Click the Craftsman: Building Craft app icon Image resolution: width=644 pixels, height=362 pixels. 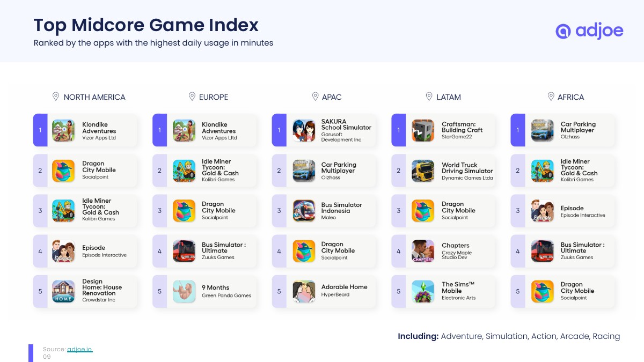pyautogui.click(x=423, y=130)
